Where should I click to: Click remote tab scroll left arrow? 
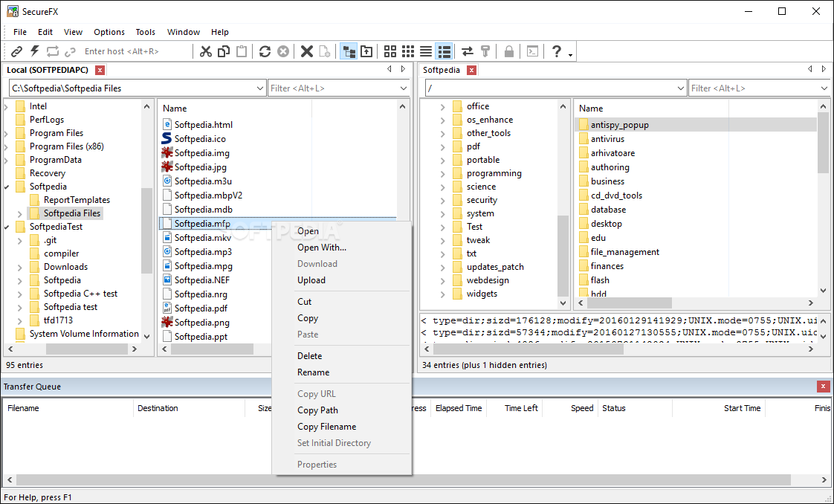pyautogui.click(x=809, y=69)
